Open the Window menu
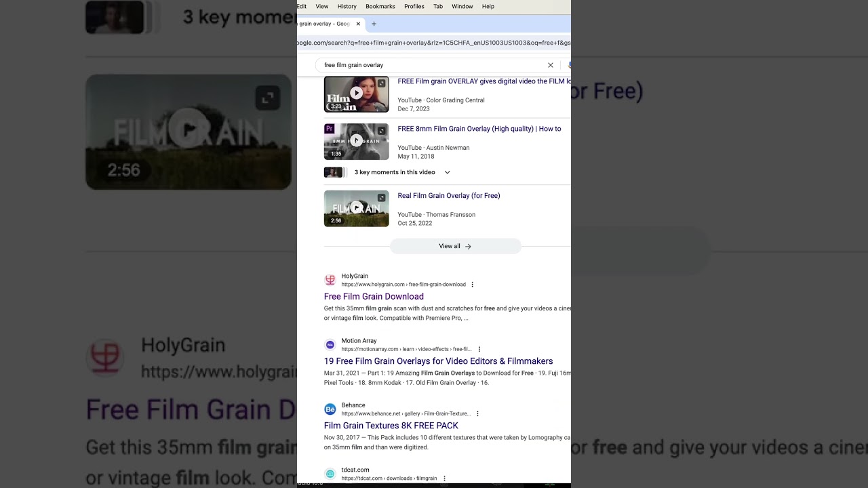This screenshot has width=868, height=488. pos(462,6)
